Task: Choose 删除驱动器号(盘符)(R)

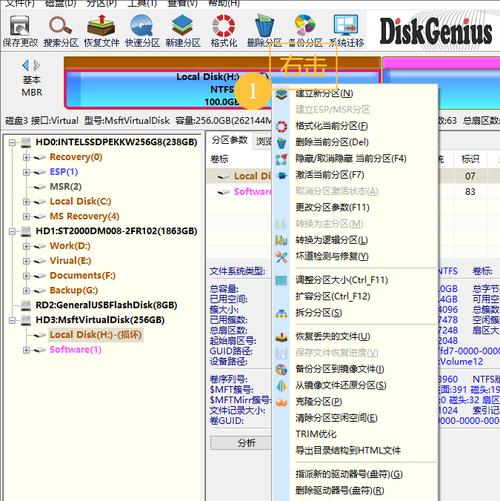Action: pyautogui.click(x=340, y=491)
